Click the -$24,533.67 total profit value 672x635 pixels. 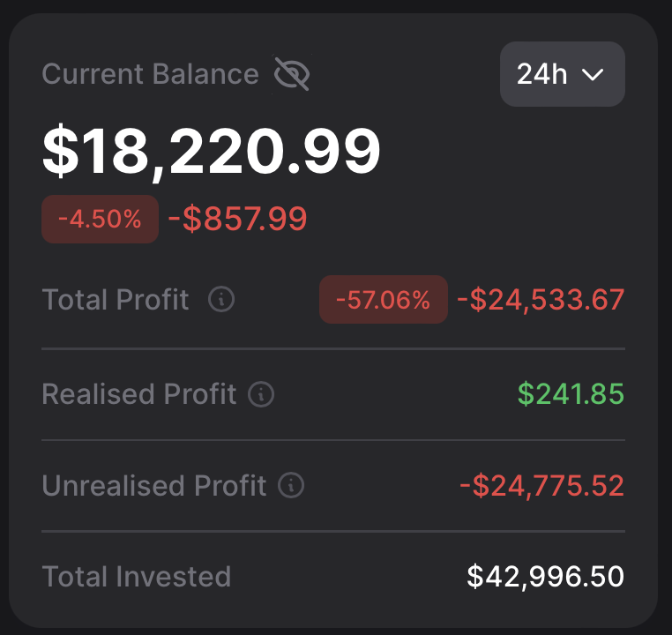click(541, 300)
